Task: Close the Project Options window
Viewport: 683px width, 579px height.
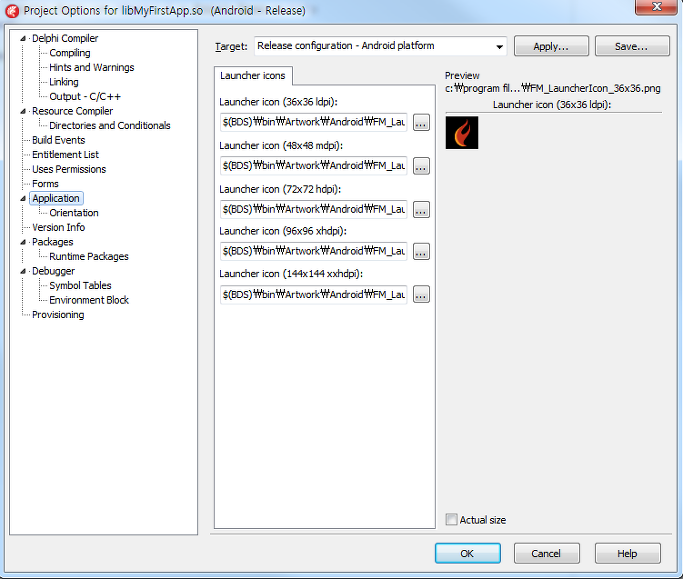Action: click(x=656, y=7)
